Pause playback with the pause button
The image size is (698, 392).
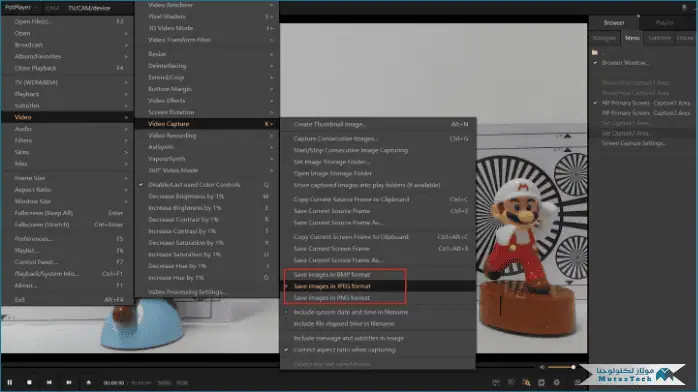(10, 382)
